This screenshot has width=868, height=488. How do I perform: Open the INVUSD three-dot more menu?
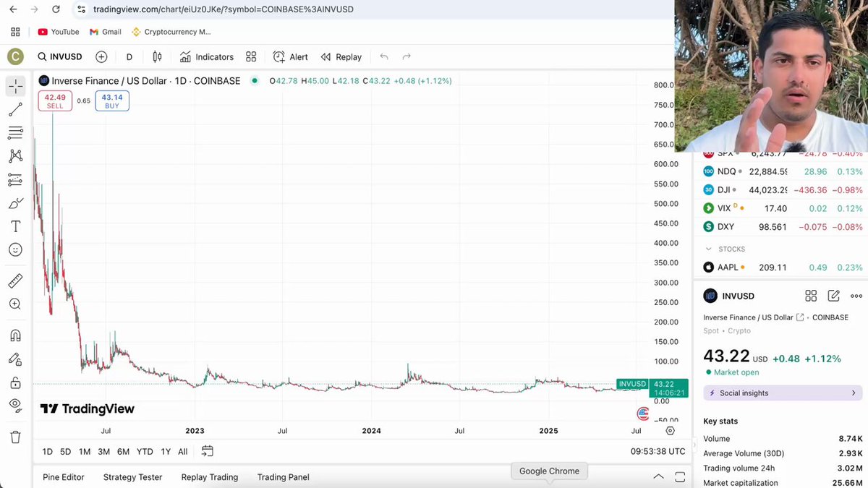click(x=856, y=296)
